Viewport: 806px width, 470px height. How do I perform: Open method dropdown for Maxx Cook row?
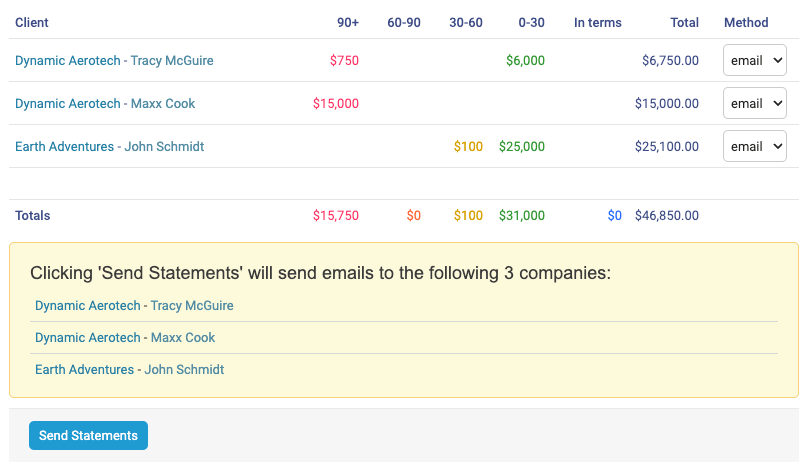pos(754,104)
